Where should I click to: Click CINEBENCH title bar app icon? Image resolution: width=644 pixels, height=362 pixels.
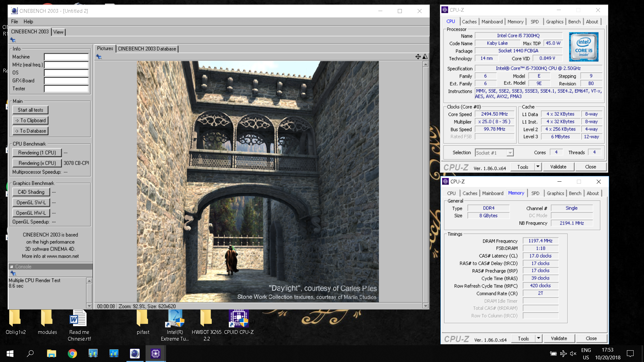[14, 11]
